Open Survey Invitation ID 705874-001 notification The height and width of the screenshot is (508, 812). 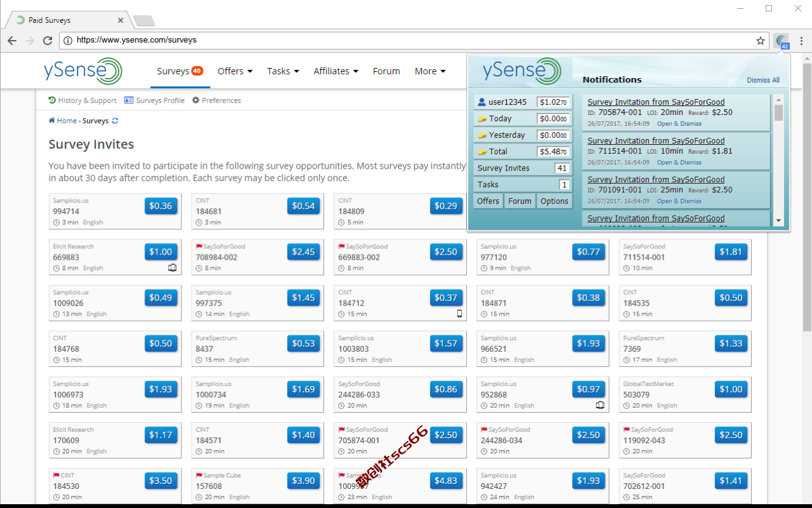click(656, 102)
